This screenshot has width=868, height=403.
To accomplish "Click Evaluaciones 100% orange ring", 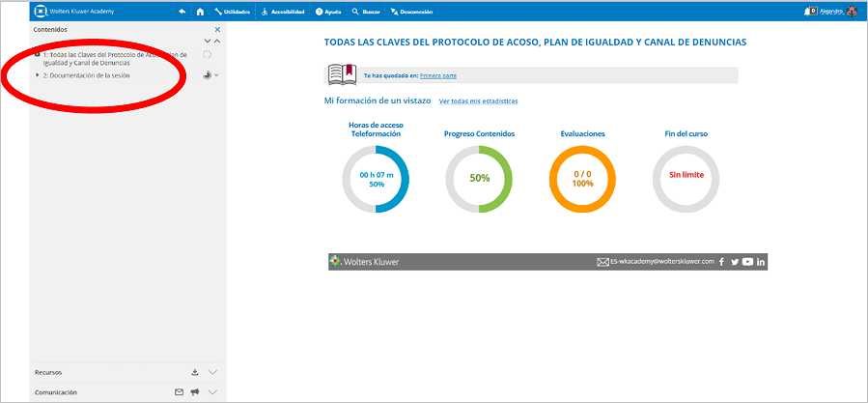I will click(x=582, y=179).
